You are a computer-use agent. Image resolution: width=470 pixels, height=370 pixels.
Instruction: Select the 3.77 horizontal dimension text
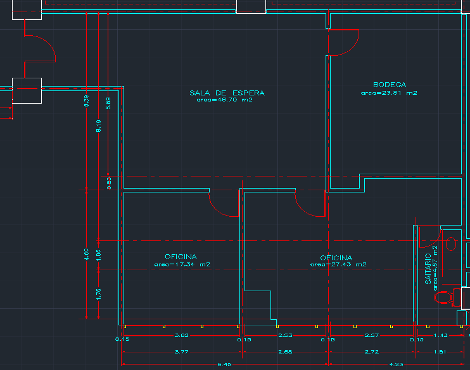point(181,352)
